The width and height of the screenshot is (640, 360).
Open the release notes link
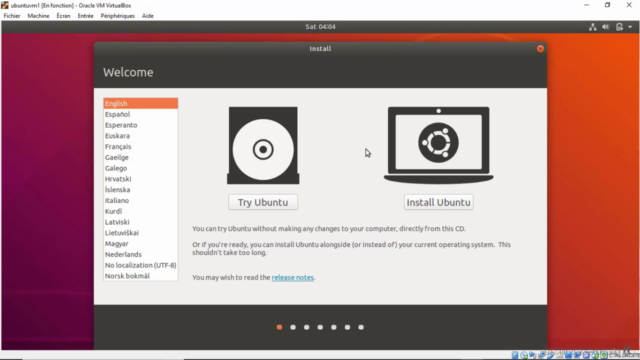(293, 278)
